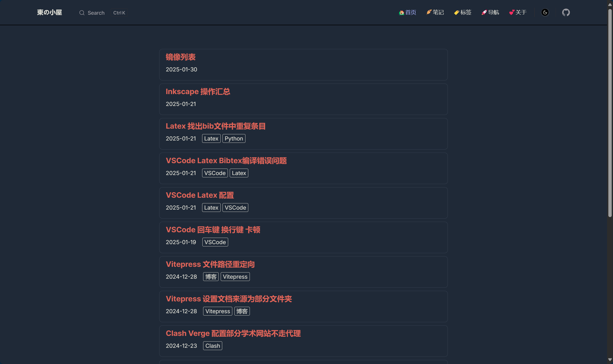The height and width of the screenshot is (364, 613).
Task: Open Vitepress 设置文档来源为部分文件夹 post
Action: tap(229, 299)
